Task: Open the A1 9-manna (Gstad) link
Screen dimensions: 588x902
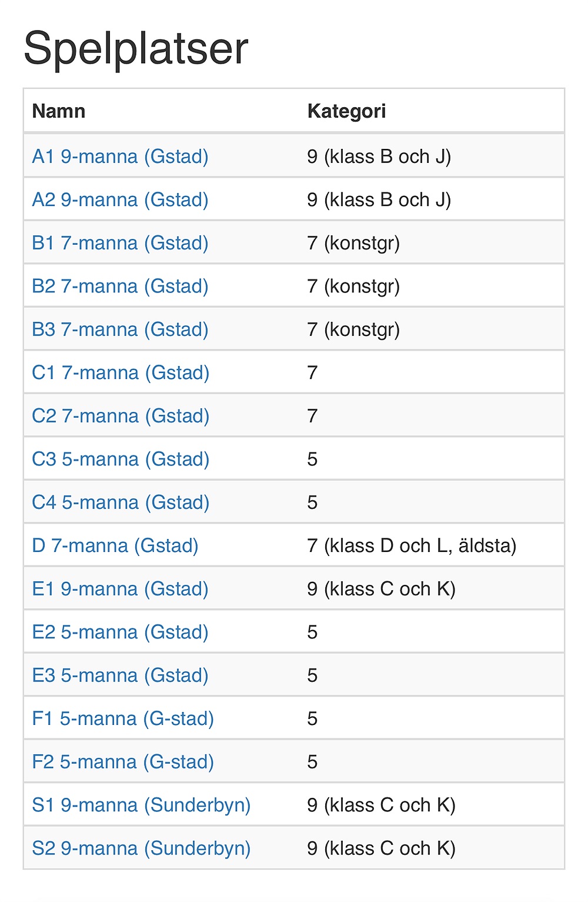Action: (120, 157)
